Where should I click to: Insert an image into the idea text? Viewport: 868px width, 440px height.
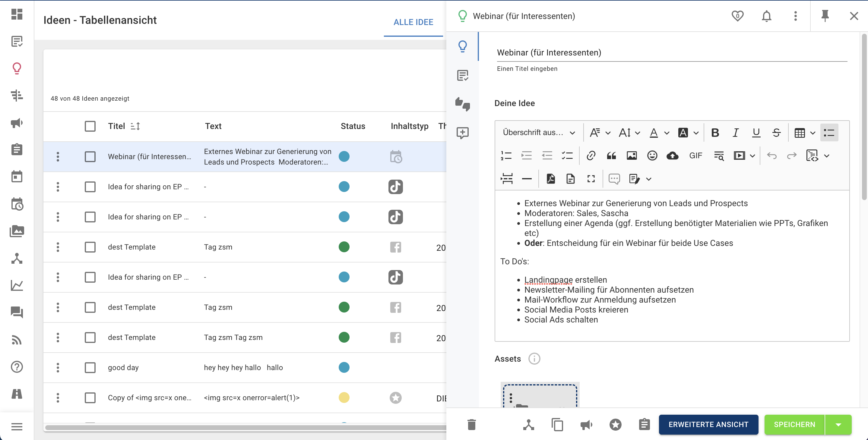coord(632,156)
